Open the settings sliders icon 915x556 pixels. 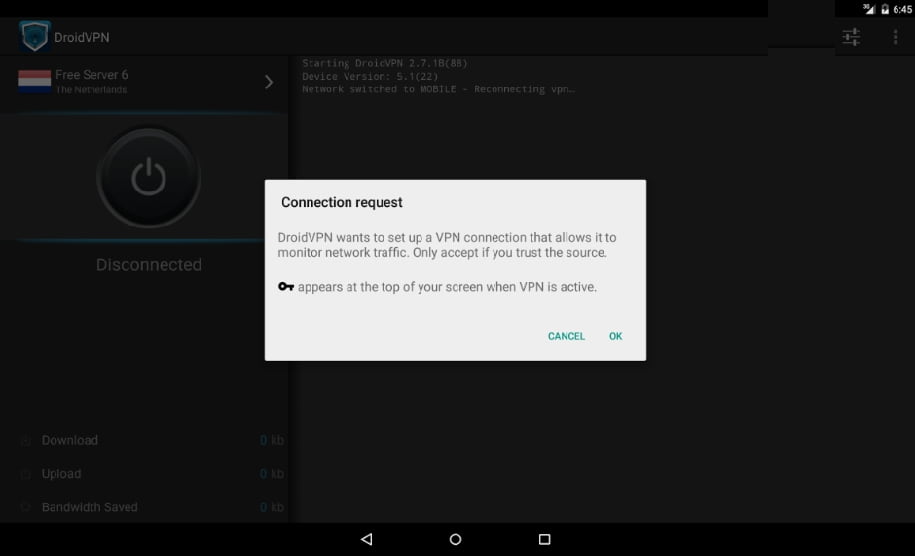click(851, 37)
